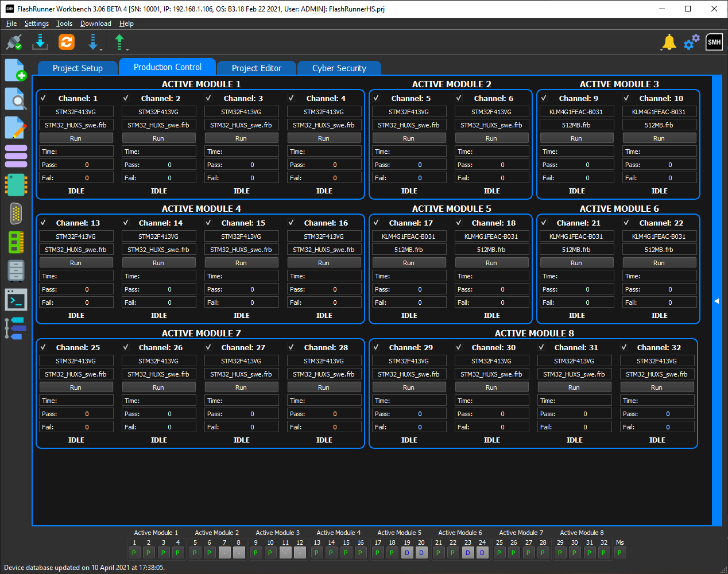This screenshot has height=574, width=728.
Task: Expand the side panel arrow on right edge
Action: click(x=717, y=301)
